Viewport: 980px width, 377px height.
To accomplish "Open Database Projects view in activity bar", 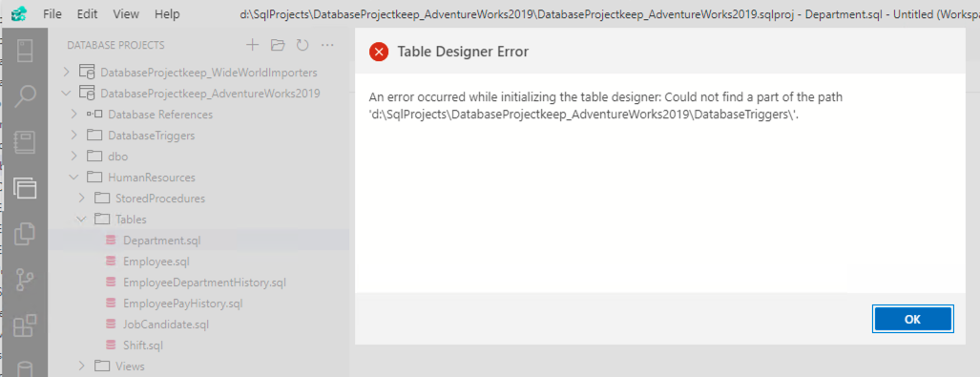I will click(x=25, y=188).
